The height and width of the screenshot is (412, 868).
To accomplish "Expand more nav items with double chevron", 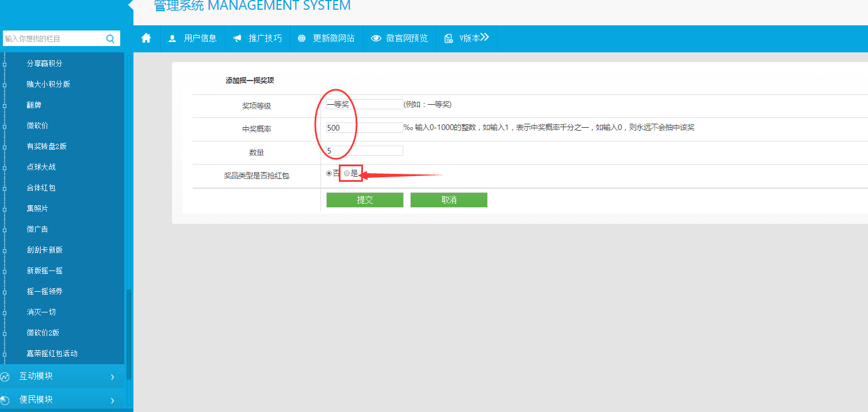I will (484, 37).
